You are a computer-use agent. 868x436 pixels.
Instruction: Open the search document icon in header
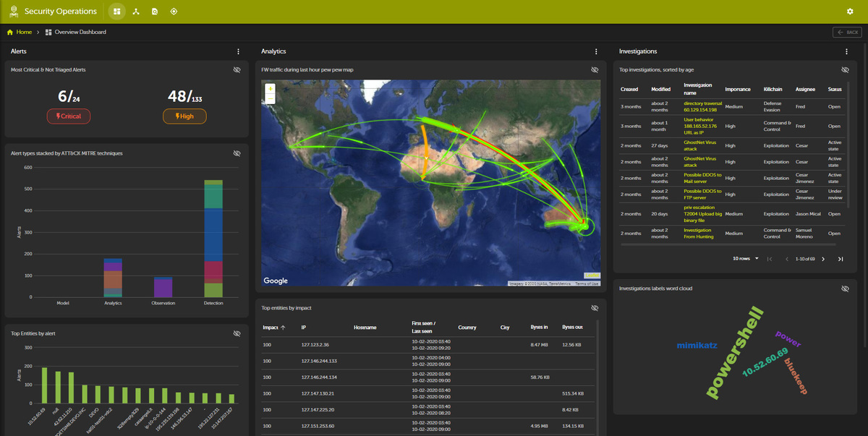tap(155, 12)
